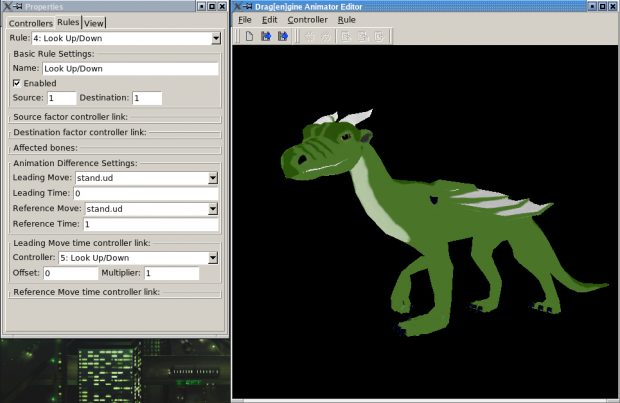This screenshot has height=403, width=620.
Task: Collapse Leading Move time controller link section
Action: 82,243
